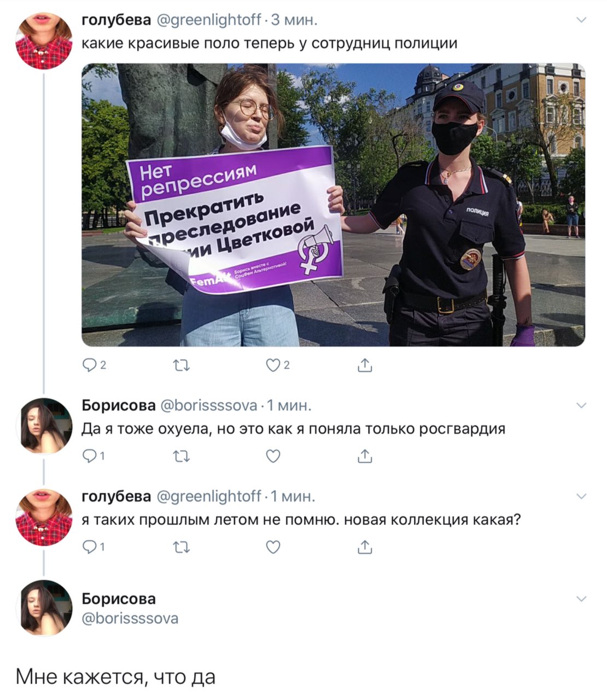The image size is (607, 700).
Task: Open options chevron on Борисова's росгвардия reply
Action: (581, 405)
